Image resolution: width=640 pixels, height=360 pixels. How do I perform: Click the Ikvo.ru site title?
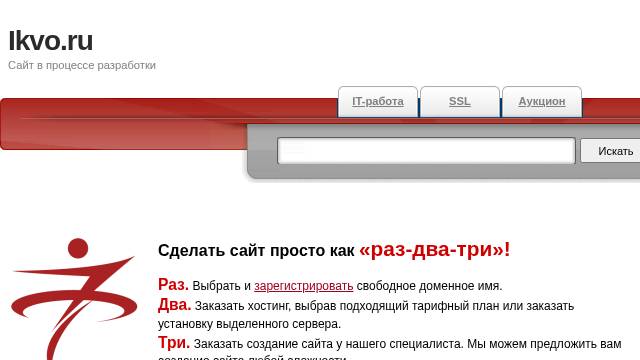(51, 41)
